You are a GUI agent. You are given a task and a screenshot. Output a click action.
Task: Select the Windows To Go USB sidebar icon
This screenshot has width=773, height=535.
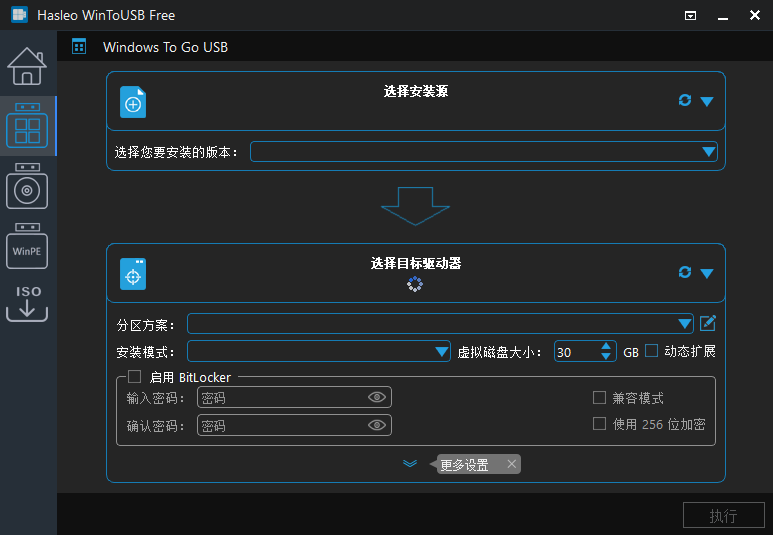[27, 127]
